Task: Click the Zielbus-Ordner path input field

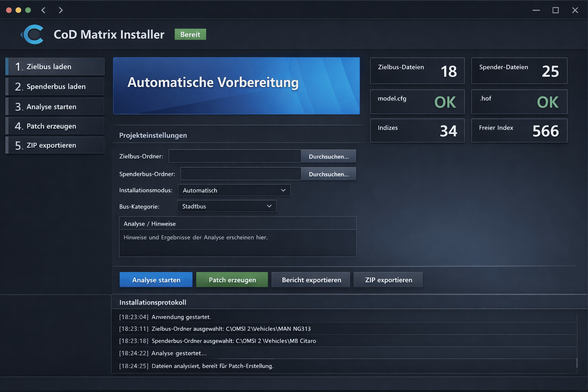Action: coord(234,157)
